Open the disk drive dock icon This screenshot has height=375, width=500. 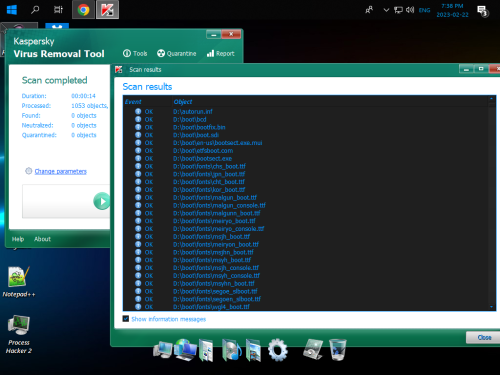tap(313, 349)
